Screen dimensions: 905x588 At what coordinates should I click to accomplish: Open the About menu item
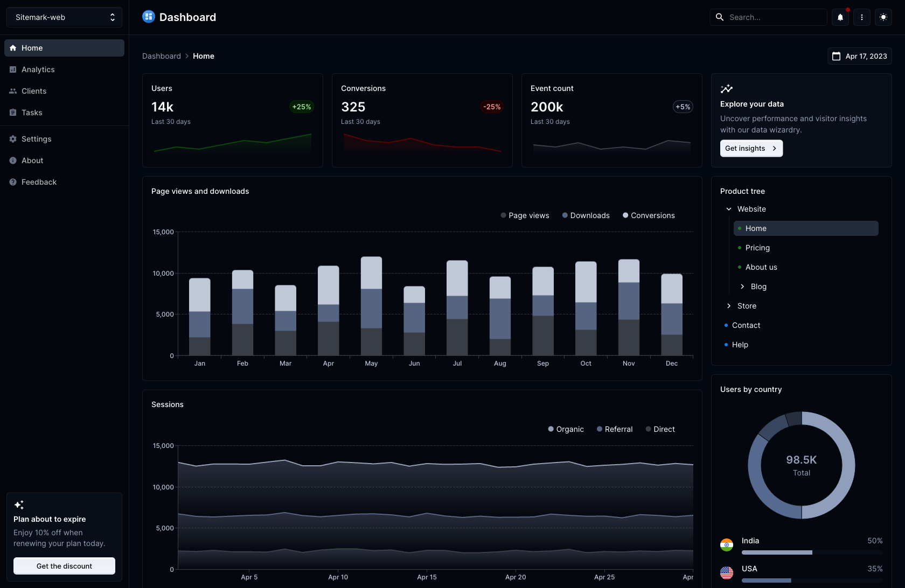[x=32, y=160]
